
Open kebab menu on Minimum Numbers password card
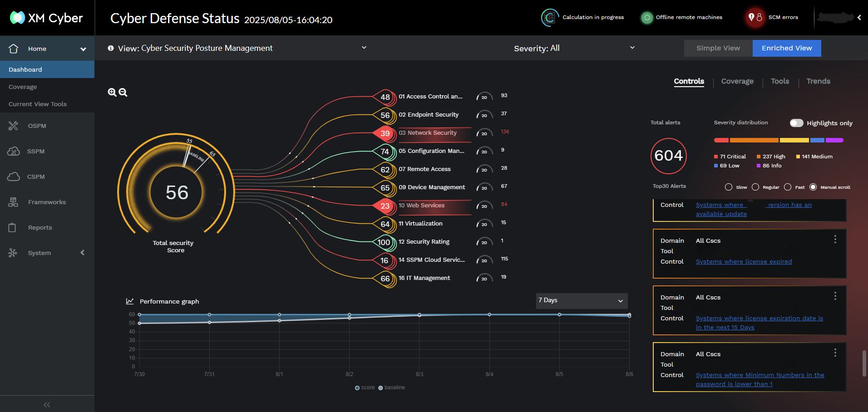tap(835, 353)
